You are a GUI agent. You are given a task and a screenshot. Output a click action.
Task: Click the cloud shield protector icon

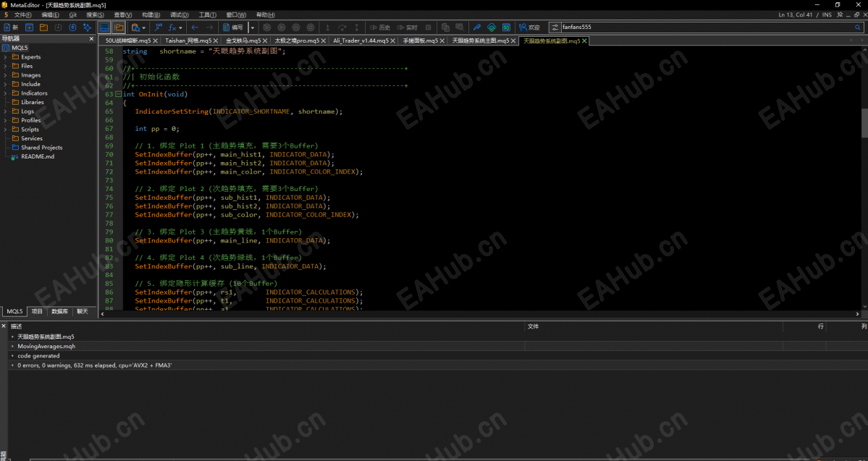tap(491, 27)
